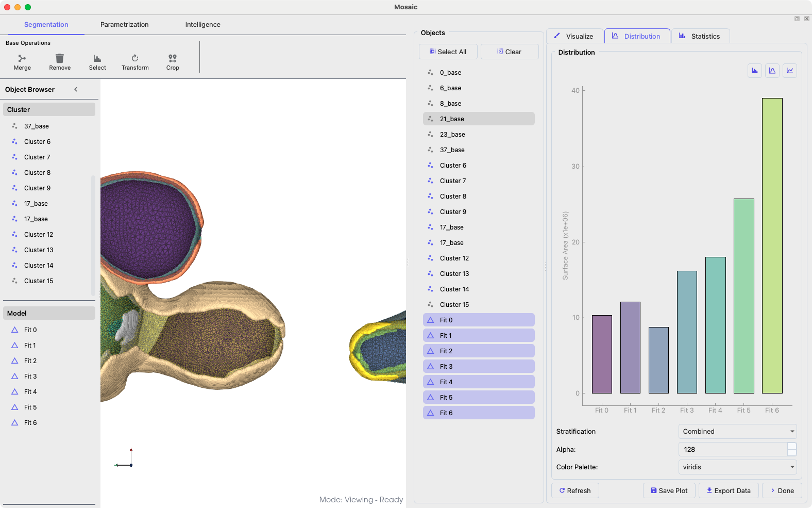Click Cluster 13 in the Objects panel
Viewport: 812px width, 508px height.
479,274
